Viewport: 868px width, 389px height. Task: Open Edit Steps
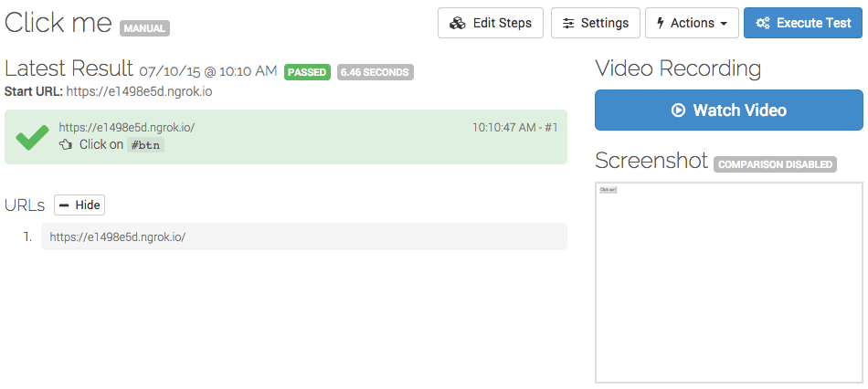(x=491, y=23)
